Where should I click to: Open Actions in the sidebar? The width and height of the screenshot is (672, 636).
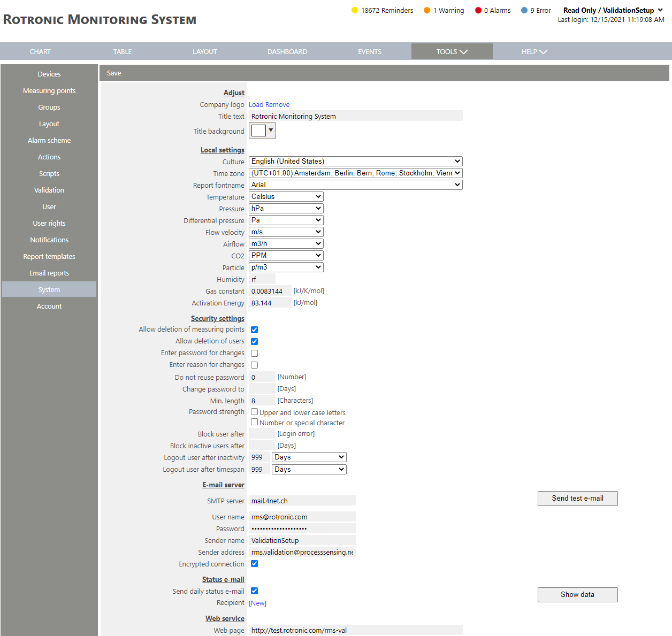click(49, 157)
